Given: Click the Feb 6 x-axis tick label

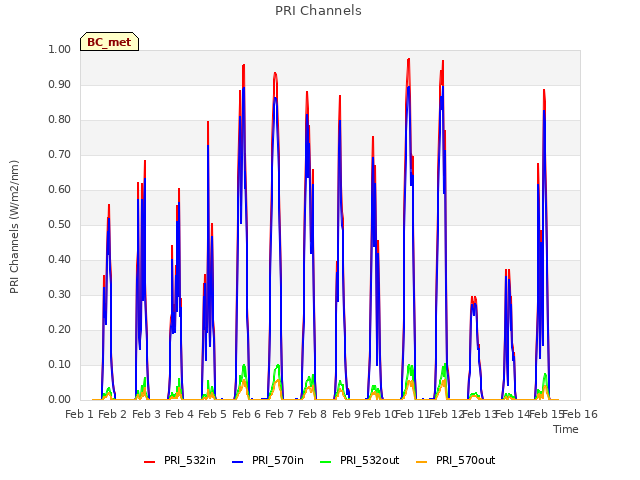Looking at the screenshot, I should [246, 414].
